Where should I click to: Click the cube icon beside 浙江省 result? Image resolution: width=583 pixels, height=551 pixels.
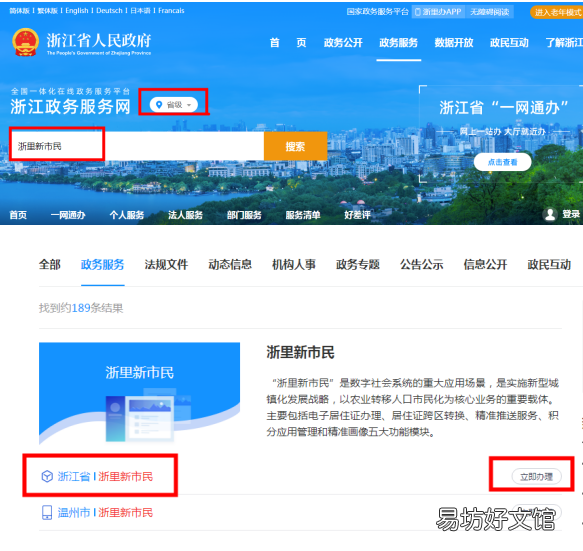[47, 476]
